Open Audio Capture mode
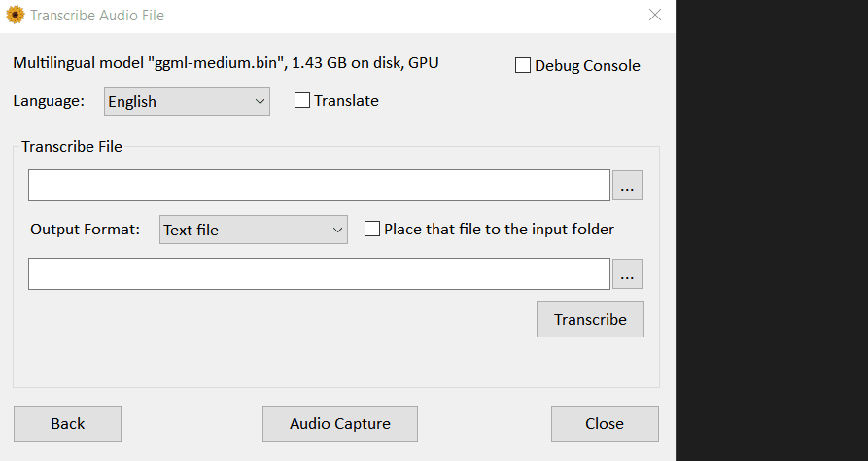868x461 pixels. tap(339, 423)
